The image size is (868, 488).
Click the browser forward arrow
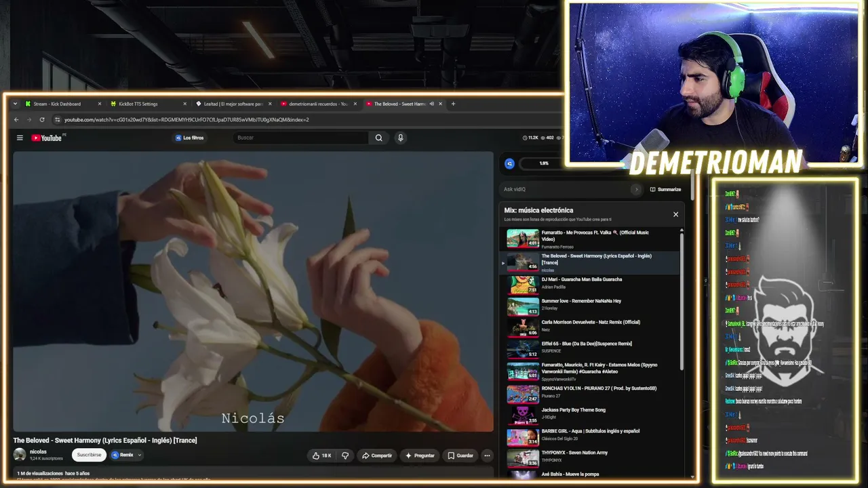coord(29,119)
